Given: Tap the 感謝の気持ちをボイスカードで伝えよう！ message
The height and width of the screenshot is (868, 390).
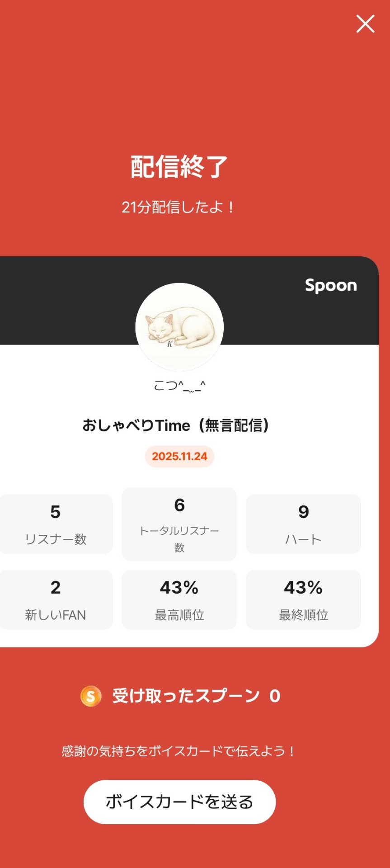Looking at the screenshot, I should [178, 751].
